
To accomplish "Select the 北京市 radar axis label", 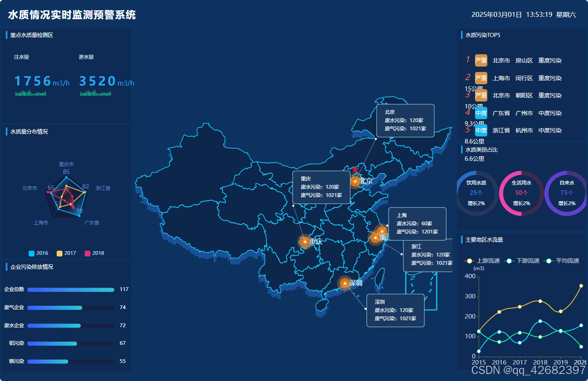I will tap(30, 188).
